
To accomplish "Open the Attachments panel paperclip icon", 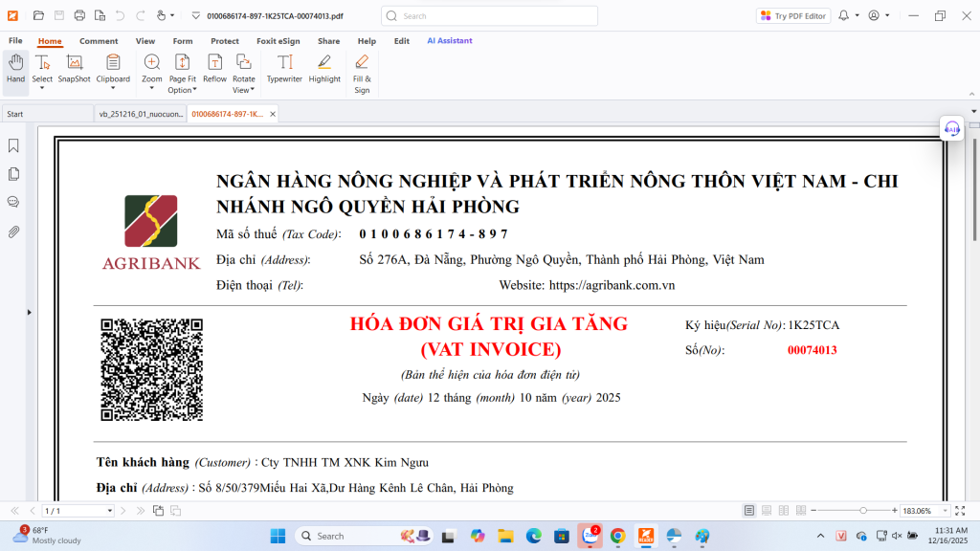I will pos(14,231).
